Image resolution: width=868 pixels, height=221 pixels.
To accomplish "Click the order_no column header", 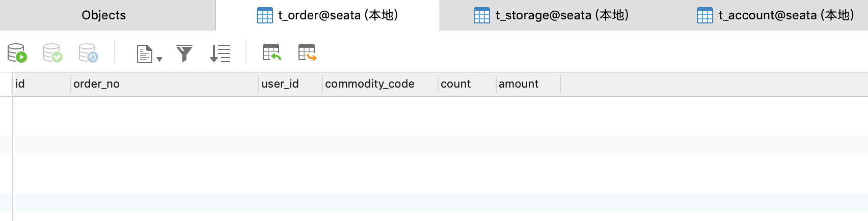I will coord(165,84).
